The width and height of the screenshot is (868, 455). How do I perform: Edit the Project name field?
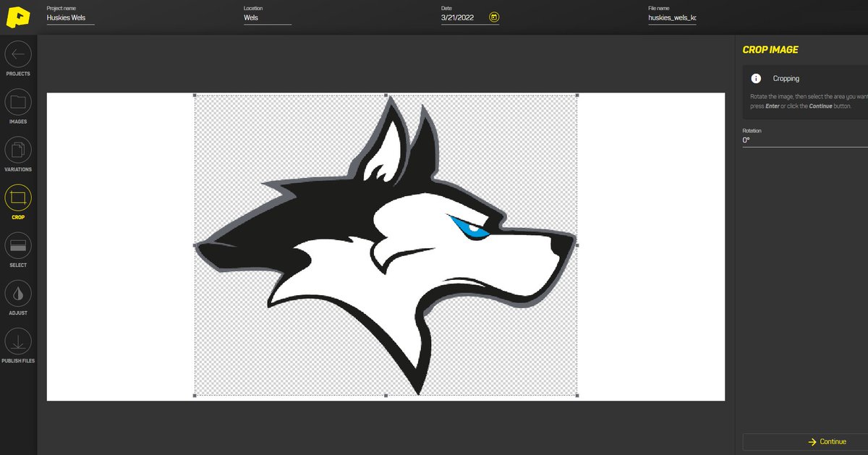click(x=71, y=17)
